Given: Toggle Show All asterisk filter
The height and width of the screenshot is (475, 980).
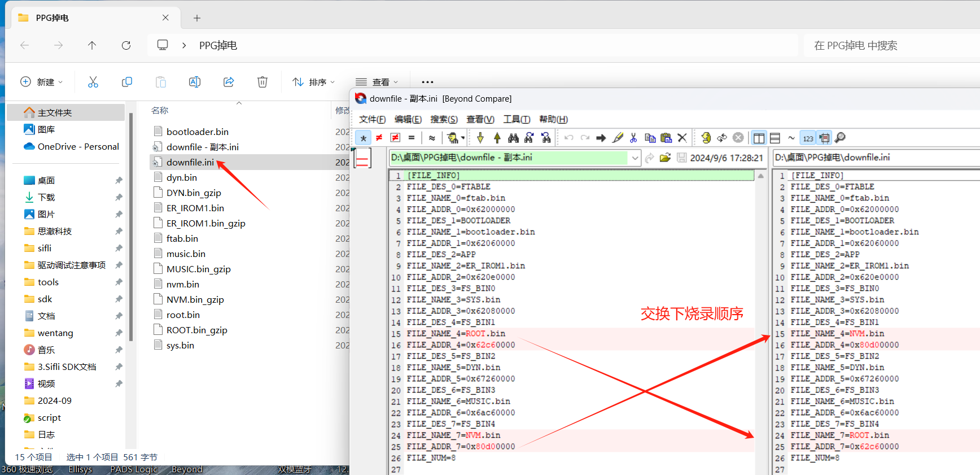Looking at the screenshot, I should [x=363, y=138].
